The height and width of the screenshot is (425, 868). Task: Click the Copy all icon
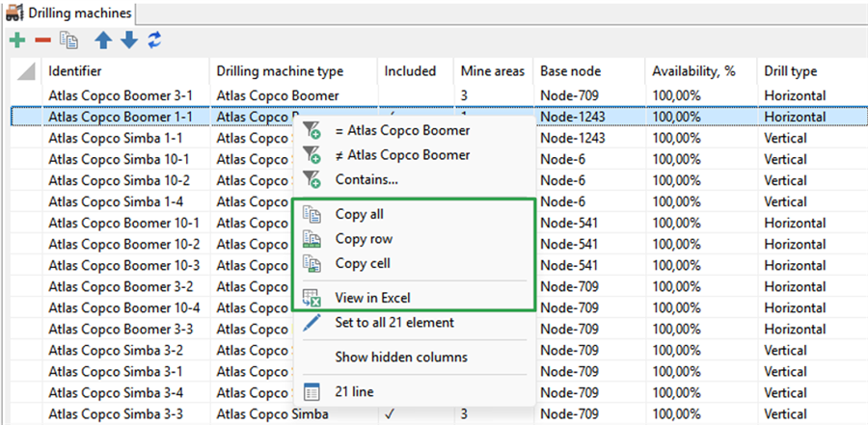(312, 214)
